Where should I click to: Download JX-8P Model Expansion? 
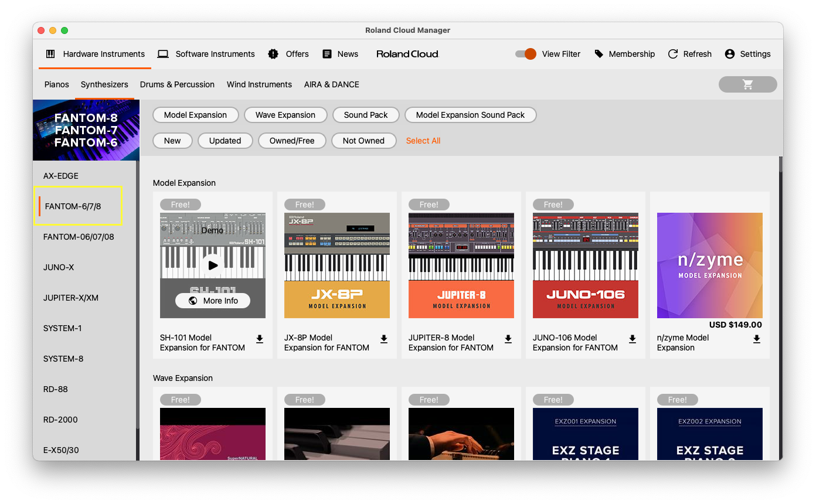(x=384, y=339)
